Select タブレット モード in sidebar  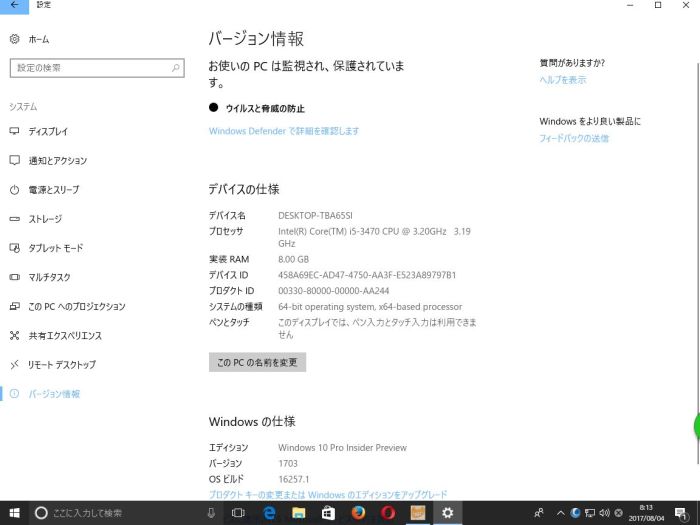55,248
